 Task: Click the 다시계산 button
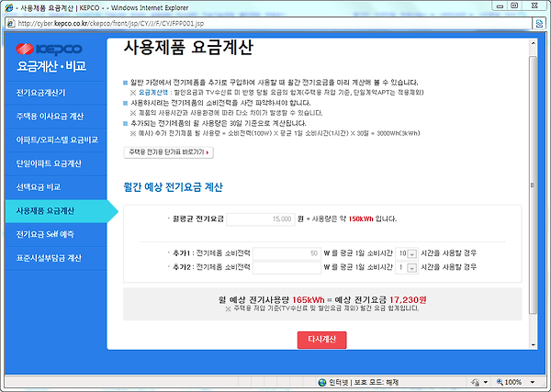[x=322, y=340]
